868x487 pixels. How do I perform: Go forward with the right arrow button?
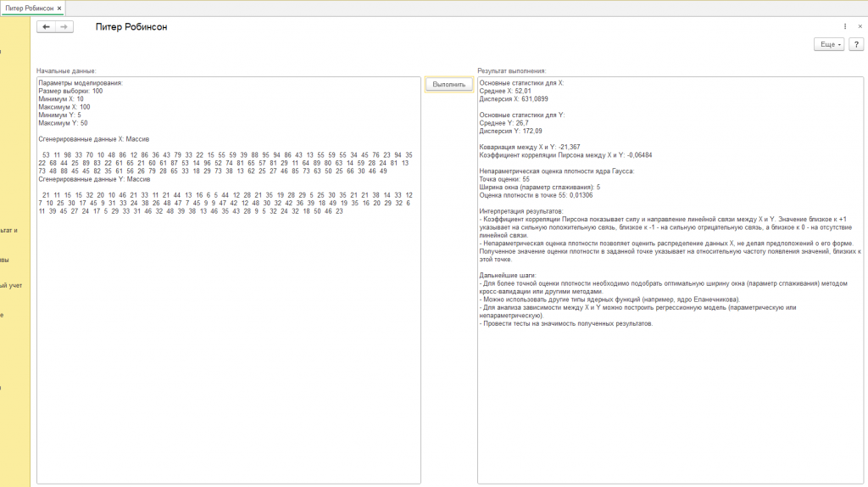(64, 26)
